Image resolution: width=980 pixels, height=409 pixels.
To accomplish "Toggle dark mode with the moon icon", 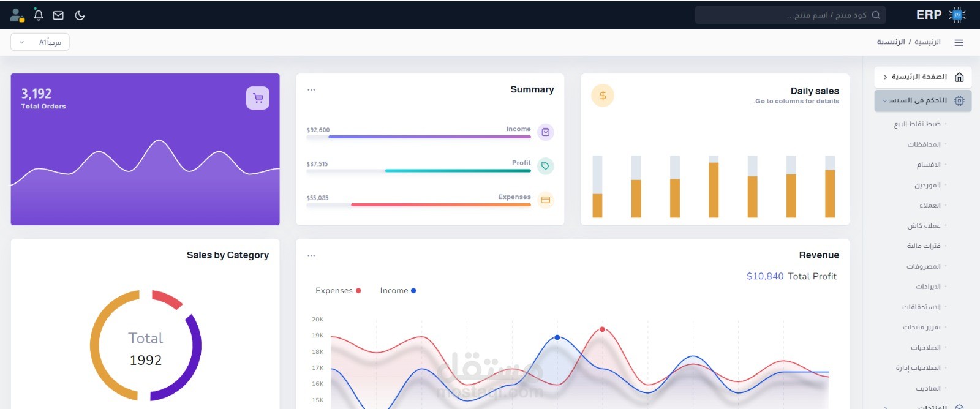I will (80, 15).
